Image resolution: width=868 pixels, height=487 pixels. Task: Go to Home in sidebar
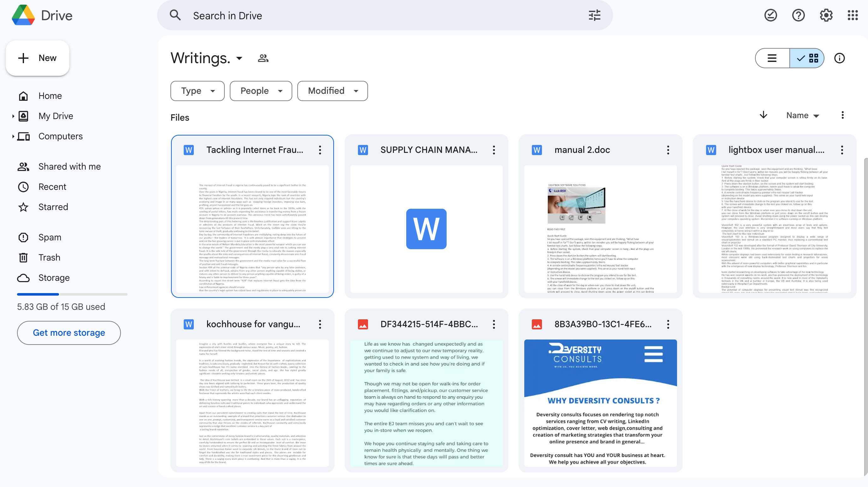[50, 96]
